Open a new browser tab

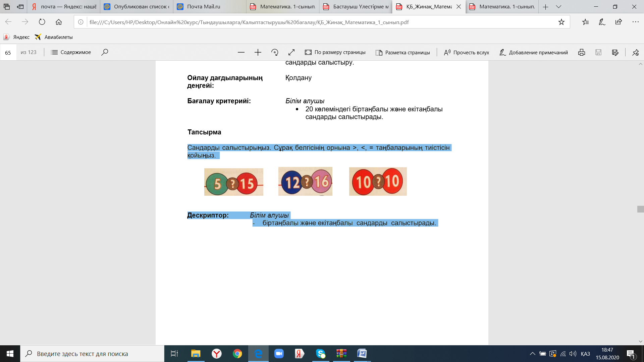click(x=546, y=7)
